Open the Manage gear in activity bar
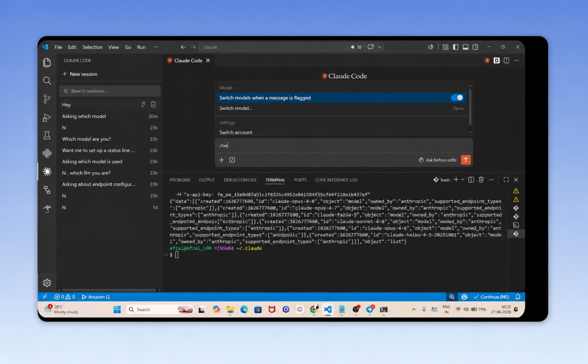The width and height of the screenshot is (588, 364). (47, 282)
